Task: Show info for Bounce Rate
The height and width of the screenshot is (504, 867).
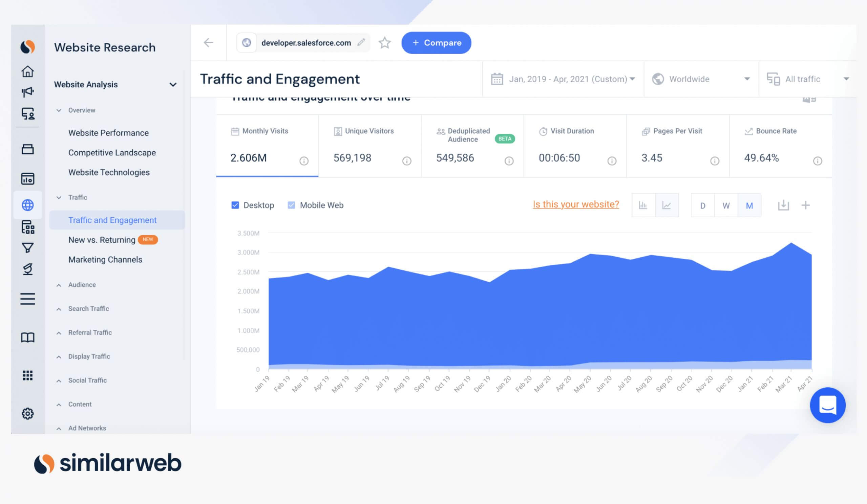Action: tap(818, 161)
